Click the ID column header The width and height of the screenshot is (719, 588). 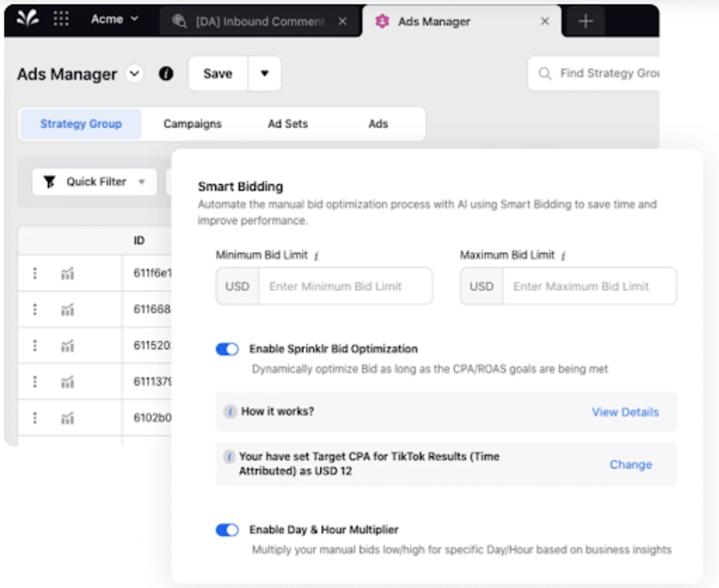click(x=139, y=241)
